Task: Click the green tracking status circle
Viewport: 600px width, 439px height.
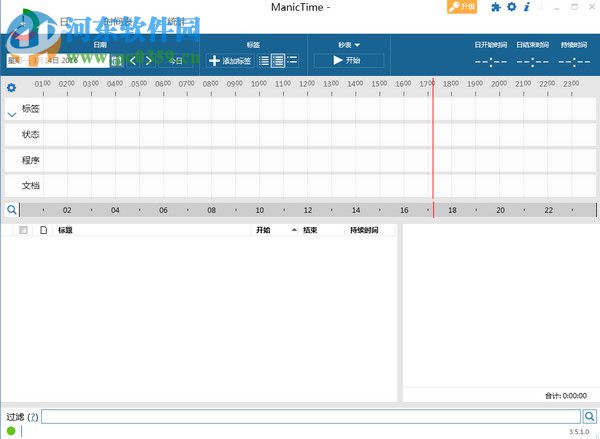Action: (x=11, y=431)
